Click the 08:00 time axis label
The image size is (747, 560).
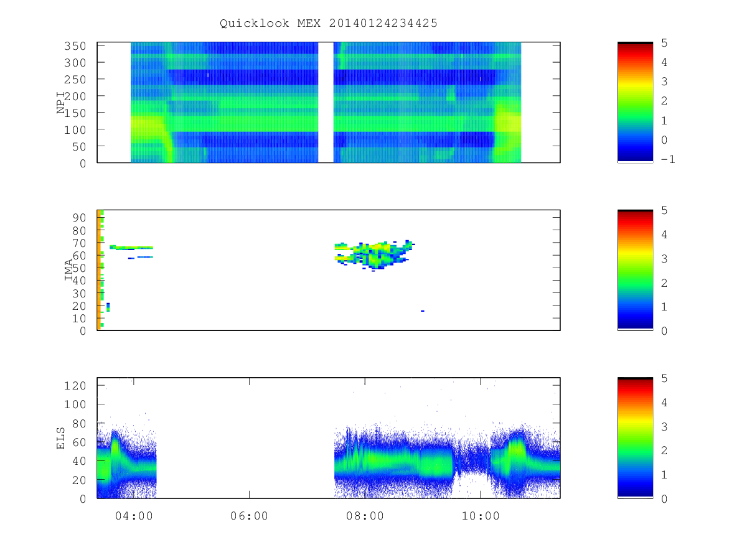[x=365, y=516]
